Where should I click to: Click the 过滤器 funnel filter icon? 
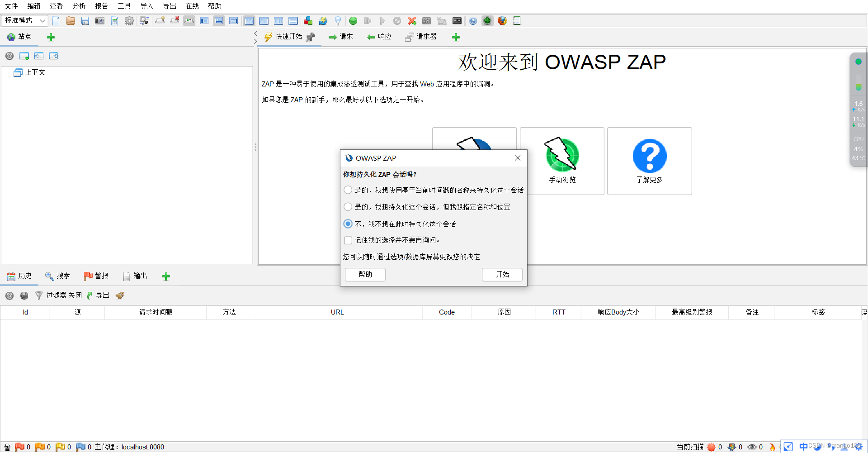[x=39, y=296]
